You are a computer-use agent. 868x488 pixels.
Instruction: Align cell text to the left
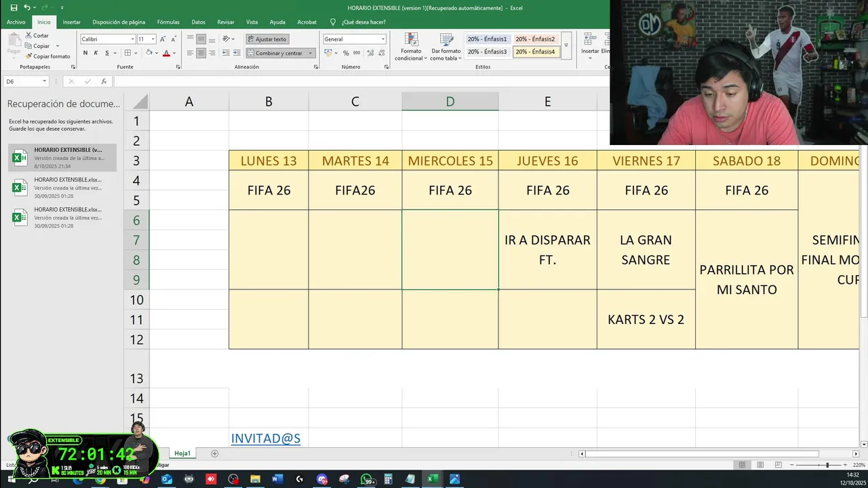click(x=190, y=53)
